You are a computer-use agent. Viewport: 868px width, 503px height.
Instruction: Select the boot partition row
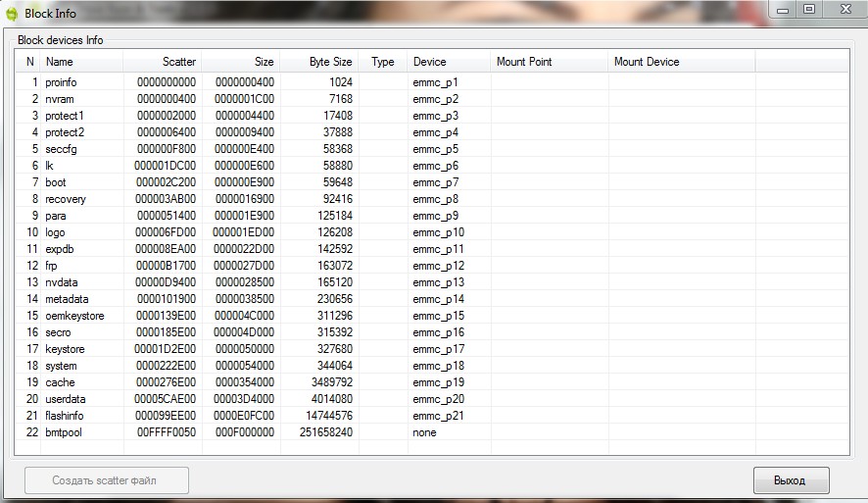[56, 182]
